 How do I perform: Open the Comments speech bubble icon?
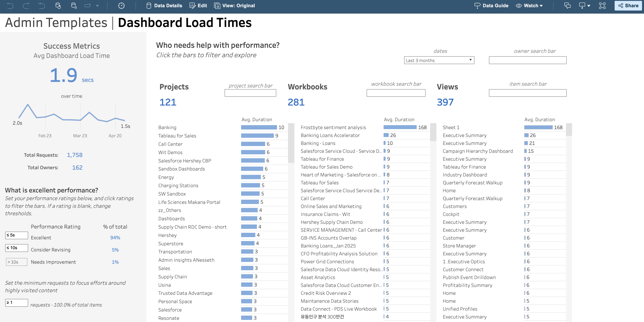pos(567,5)
